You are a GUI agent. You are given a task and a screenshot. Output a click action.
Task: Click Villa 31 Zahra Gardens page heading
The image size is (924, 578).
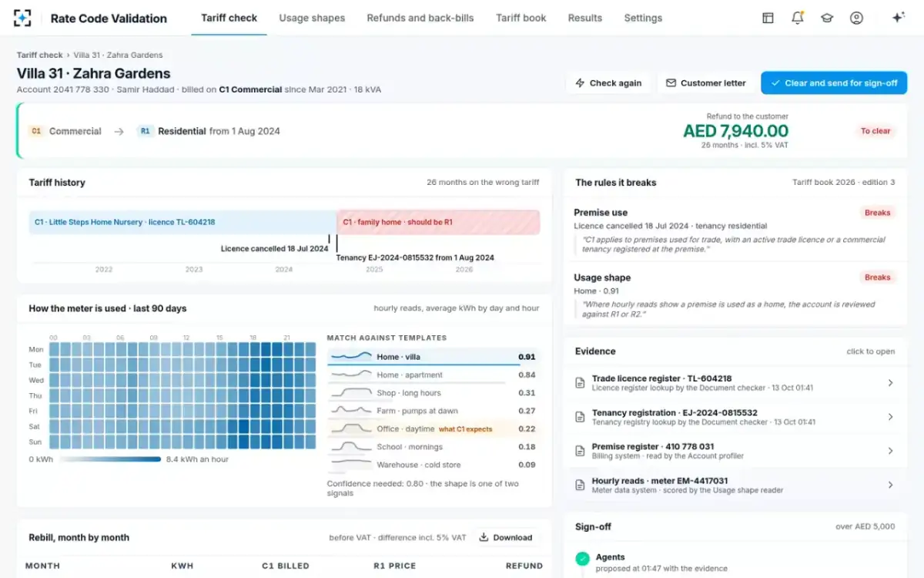pos(94,74)
